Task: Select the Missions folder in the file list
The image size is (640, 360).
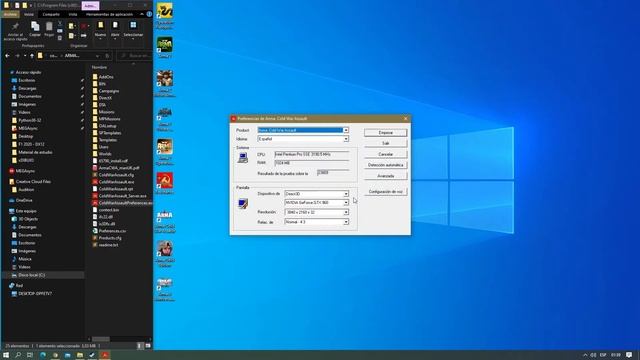Action: tap(106, 112)
